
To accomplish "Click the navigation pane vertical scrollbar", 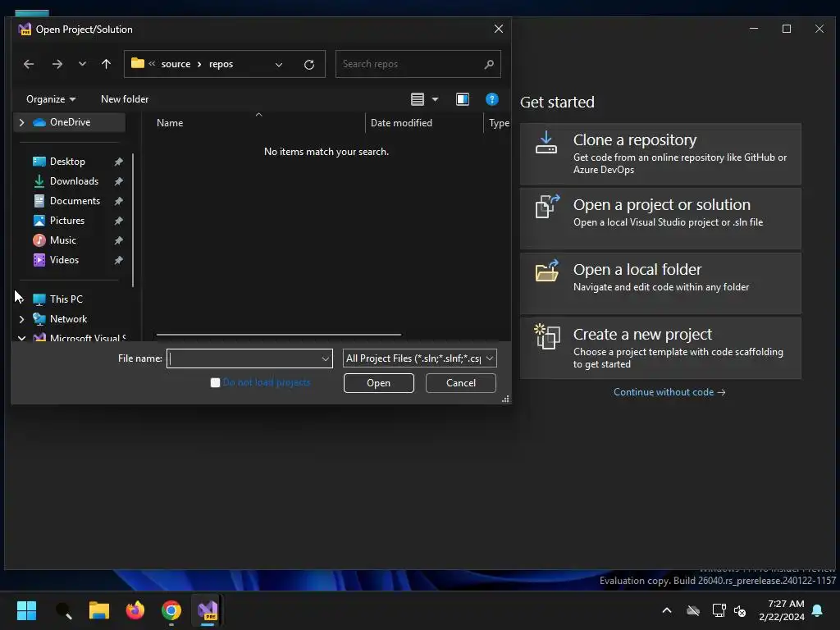I will point(132,220).
